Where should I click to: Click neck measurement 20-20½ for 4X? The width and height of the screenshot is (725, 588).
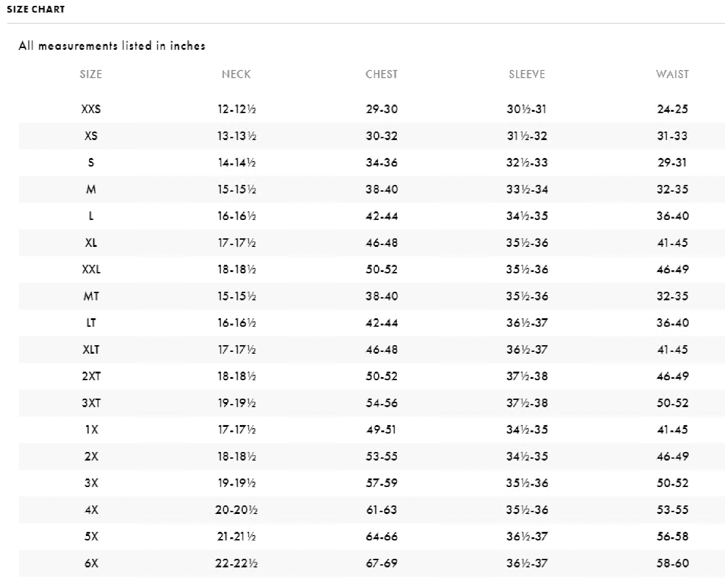(x=236, y=510)
